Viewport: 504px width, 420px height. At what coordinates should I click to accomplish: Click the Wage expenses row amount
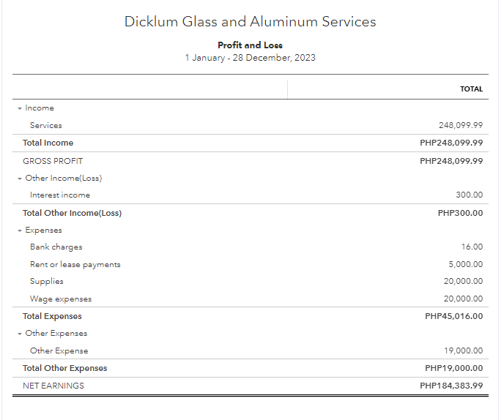tap(464, 299)
